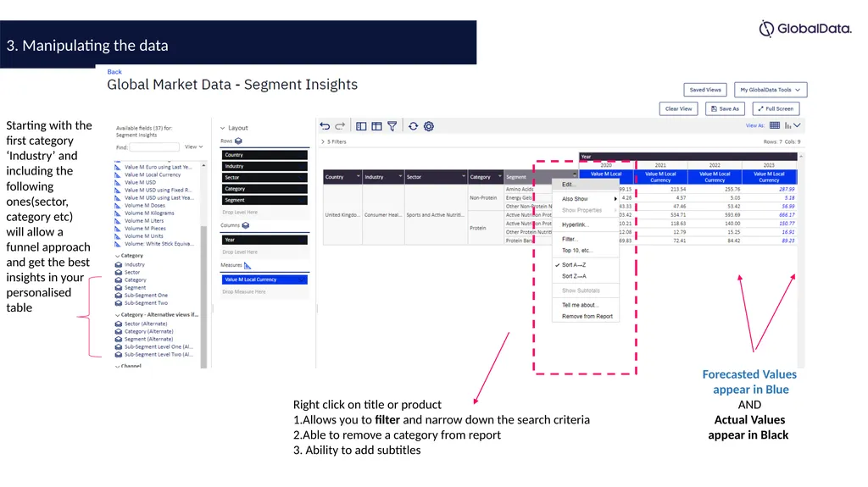The width and height of the screenshot is (868, 487).
Task: Choose Hyperlink... from context menu
Action: 585,224
